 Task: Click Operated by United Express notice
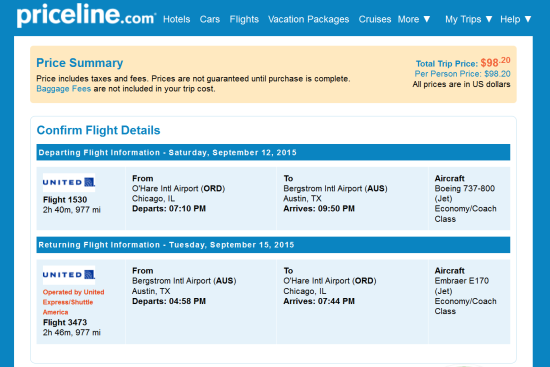[x=73, y=302]
